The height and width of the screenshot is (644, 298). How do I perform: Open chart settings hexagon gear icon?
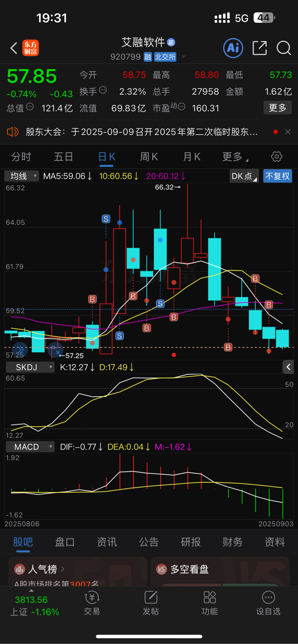click(277, 157)
